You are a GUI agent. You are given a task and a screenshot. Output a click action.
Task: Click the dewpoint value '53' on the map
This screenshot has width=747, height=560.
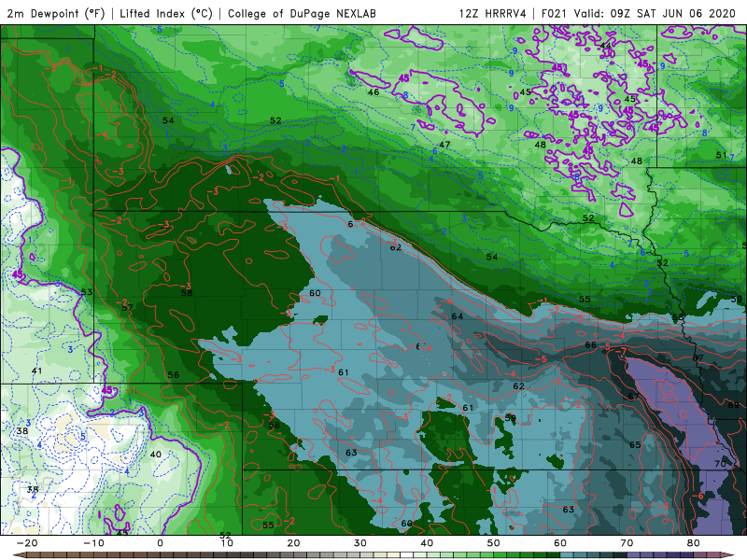(87, 292)
